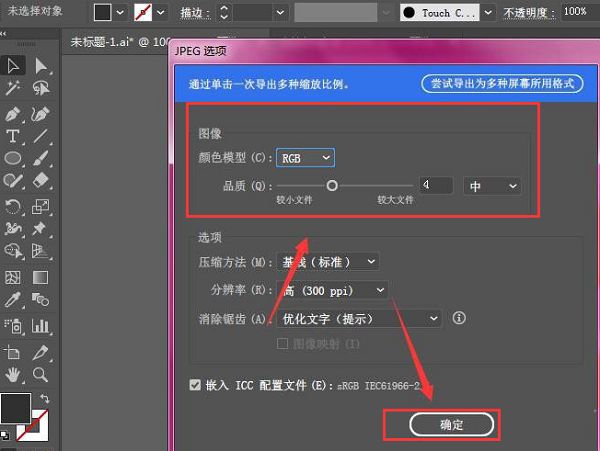Collapse the toolbar with double-arrow
The height and width of the screenshot is (451, 600).
point(3,34)
